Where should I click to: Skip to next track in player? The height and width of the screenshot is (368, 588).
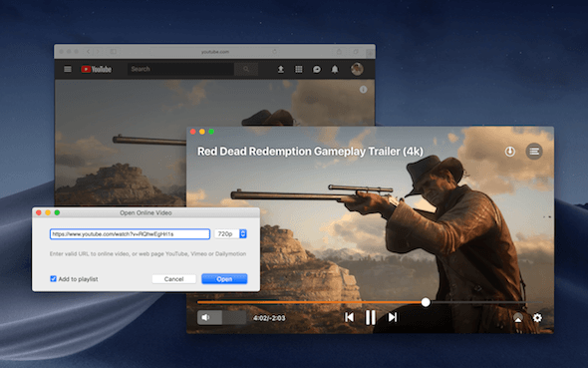pyautogui.click(x=393, y=317)
